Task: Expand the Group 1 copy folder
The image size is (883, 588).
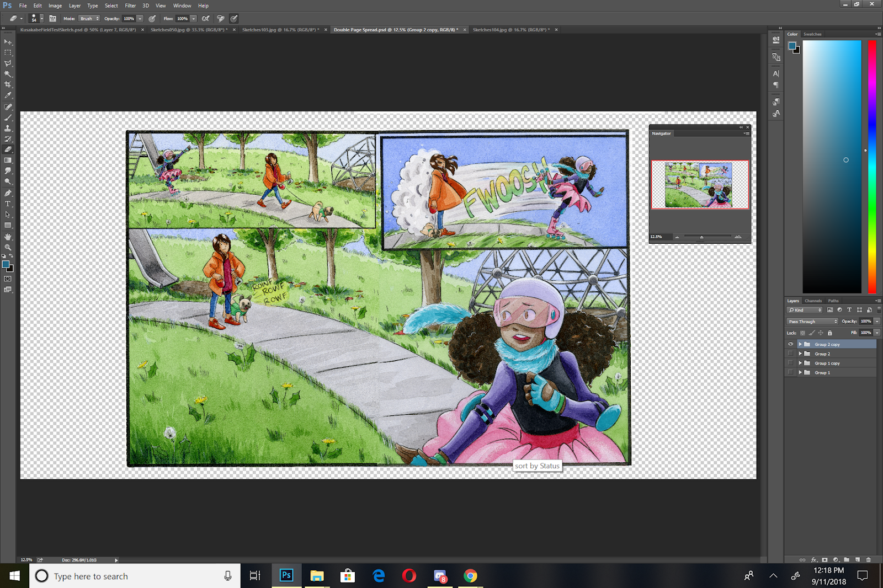Action: [x=800, y=363]
